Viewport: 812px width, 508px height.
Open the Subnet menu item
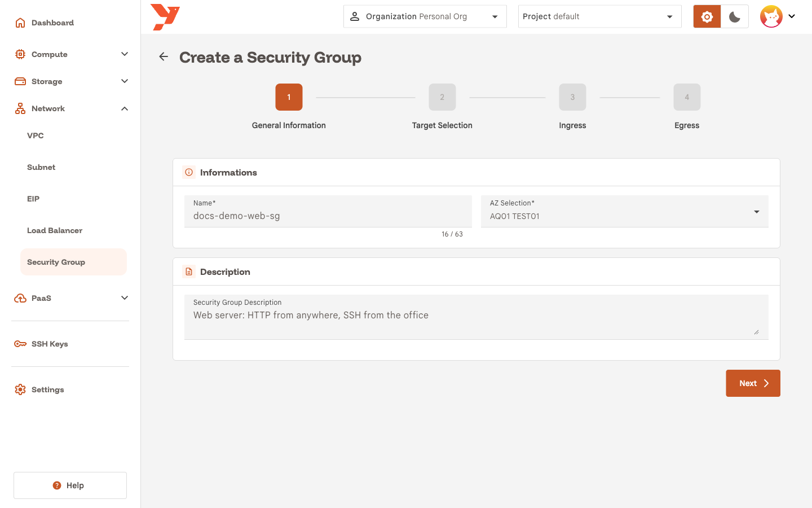click(x=73, y=167)
